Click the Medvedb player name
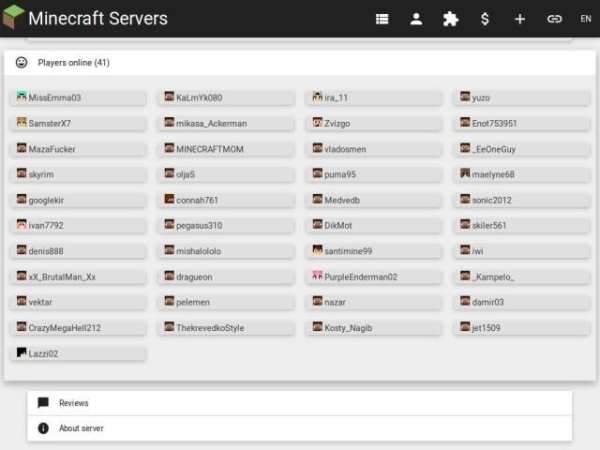 pos(342,200)
